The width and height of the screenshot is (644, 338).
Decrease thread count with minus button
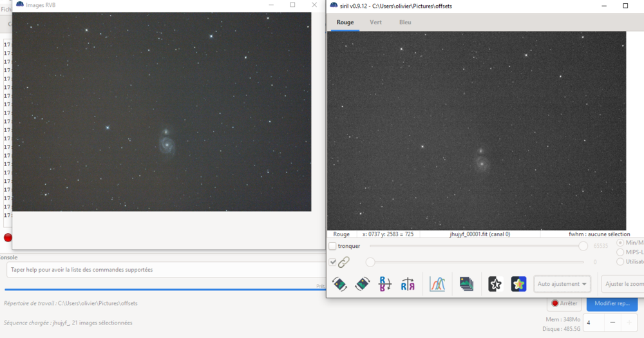pyautogui.click(x=612, y=323)
